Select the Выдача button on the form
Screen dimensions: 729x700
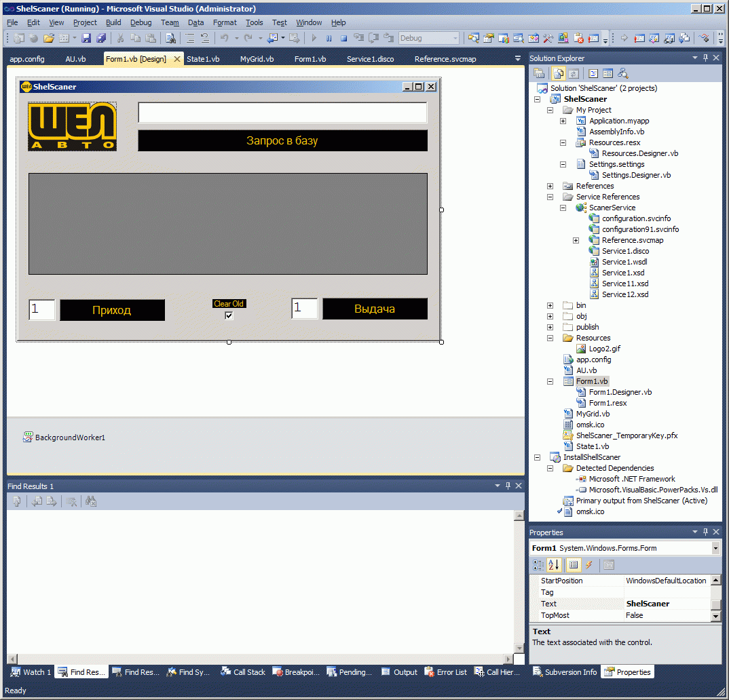375,309
